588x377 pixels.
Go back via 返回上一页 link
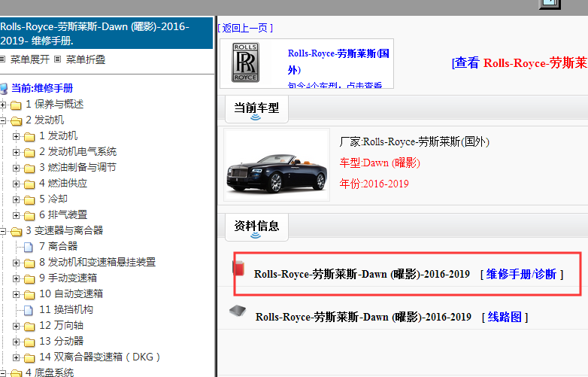point(245,28)
